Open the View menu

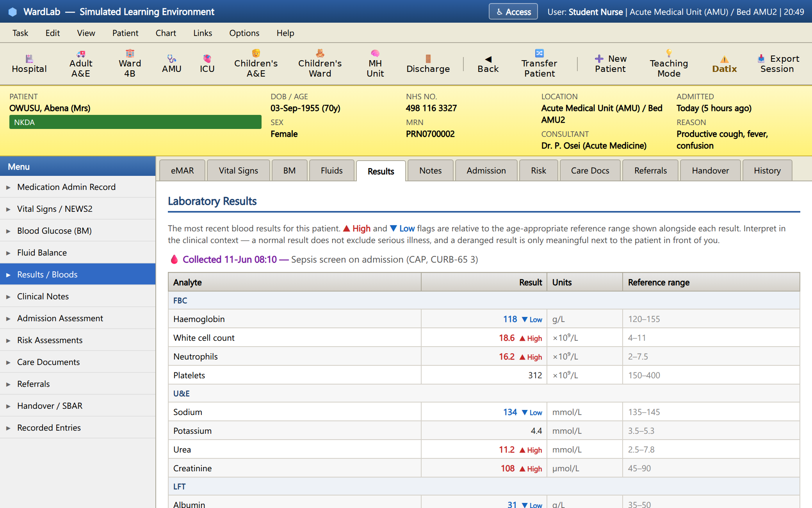(86, 33)
